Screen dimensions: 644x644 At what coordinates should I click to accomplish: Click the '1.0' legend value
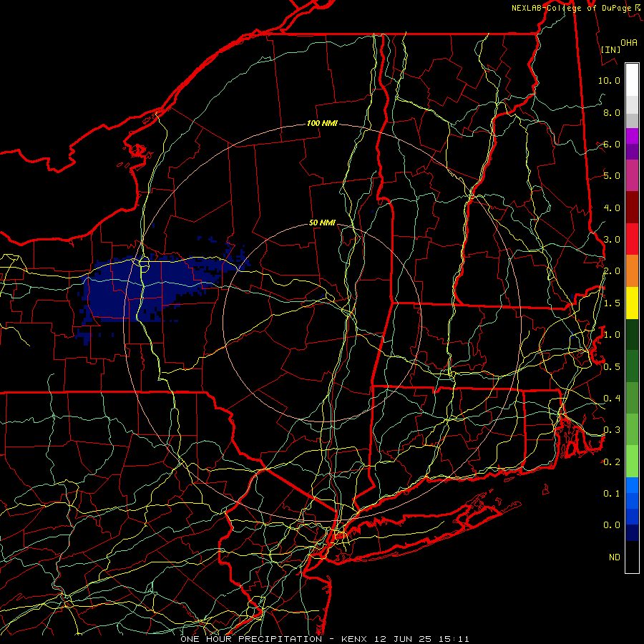[x=612, y=334]
